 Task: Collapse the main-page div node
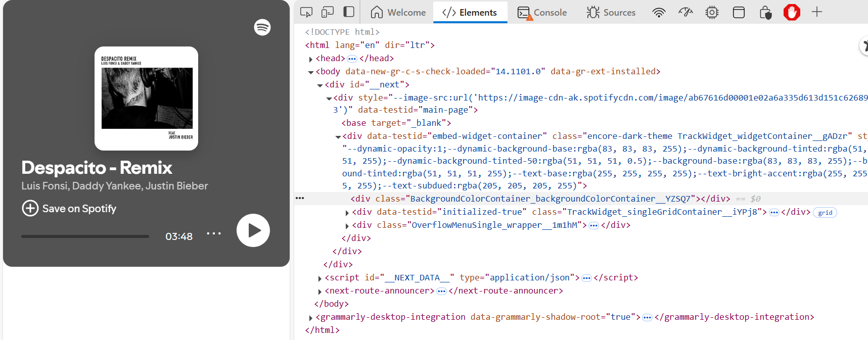coord(329,99)
